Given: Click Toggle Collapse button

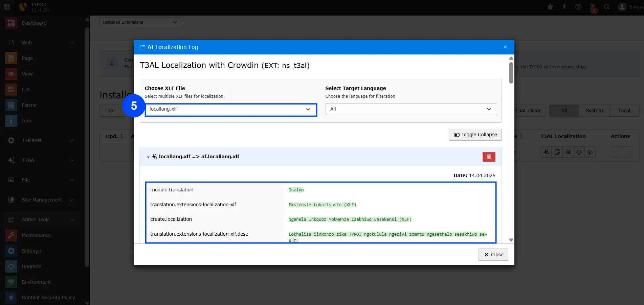Looking at the screenshot, I should click(x=475, y=135).
